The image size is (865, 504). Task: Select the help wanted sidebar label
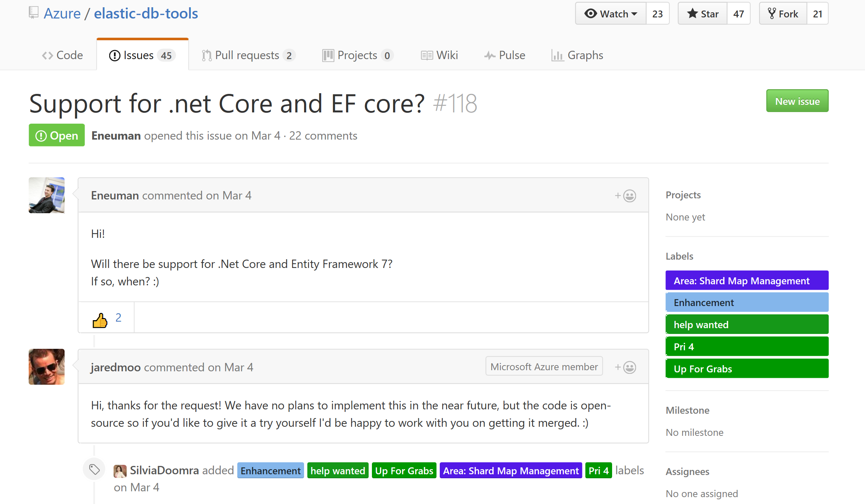click(747, 325)
